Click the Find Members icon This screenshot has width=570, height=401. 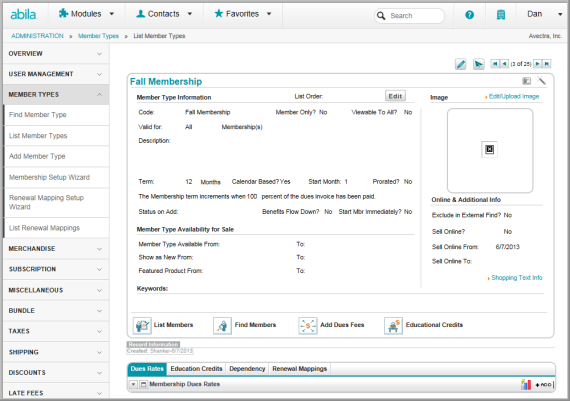(222, 325)
